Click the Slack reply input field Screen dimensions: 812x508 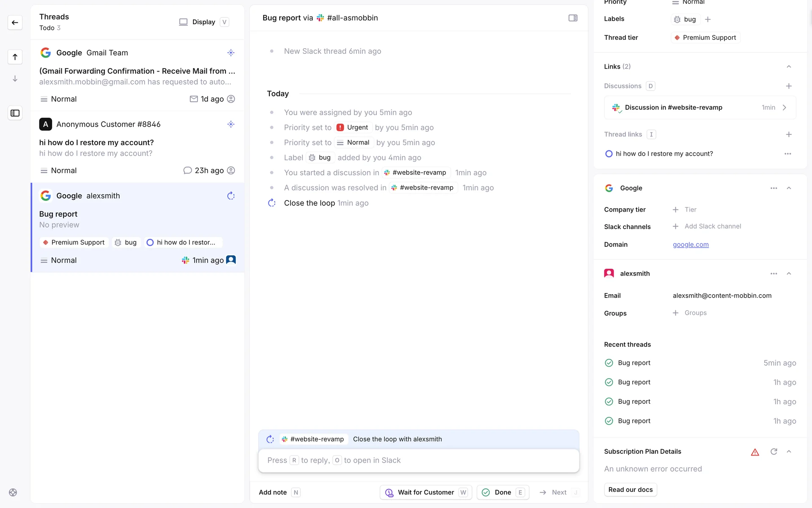tap(418, 460)
